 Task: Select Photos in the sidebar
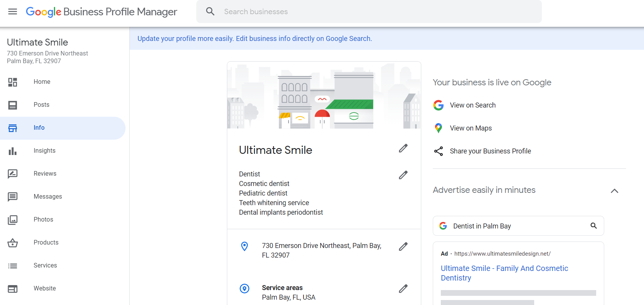pyautogui.click(x=43, y=220)
